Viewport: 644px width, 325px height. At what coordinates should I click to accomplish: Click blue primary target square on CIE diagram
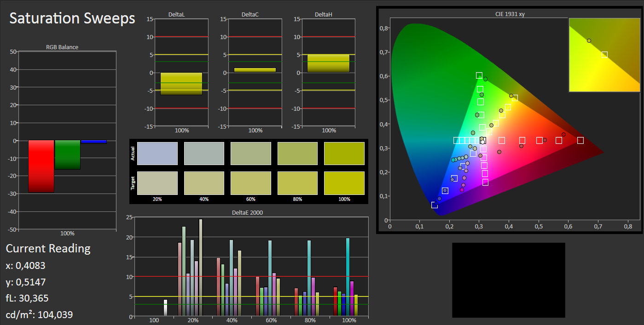(435, 205)
